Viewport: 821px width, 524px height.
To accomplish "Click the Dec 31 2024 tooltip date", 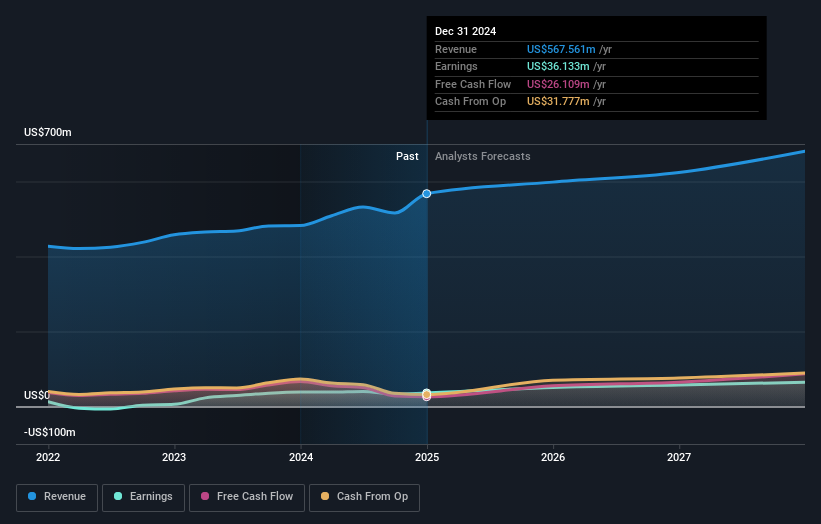I will (x=465, y=31).
